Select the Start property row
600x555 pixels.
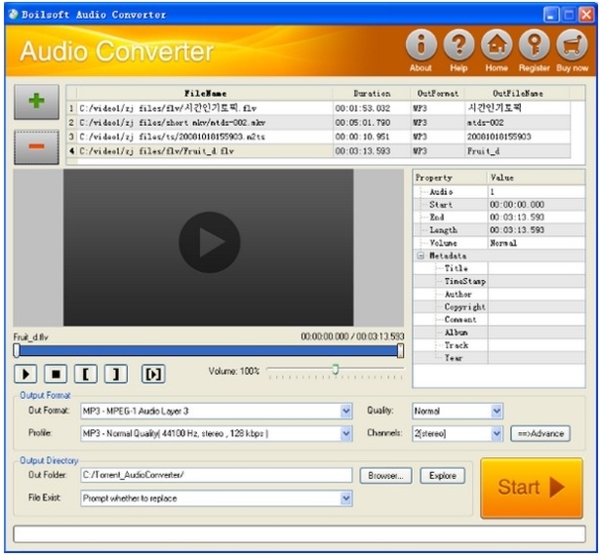point(499,204)
